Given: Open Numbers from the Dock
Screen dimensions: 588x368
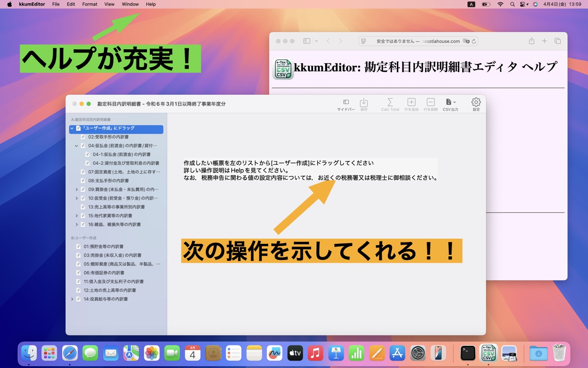Looking at the screenshot, I should [356, 353].
